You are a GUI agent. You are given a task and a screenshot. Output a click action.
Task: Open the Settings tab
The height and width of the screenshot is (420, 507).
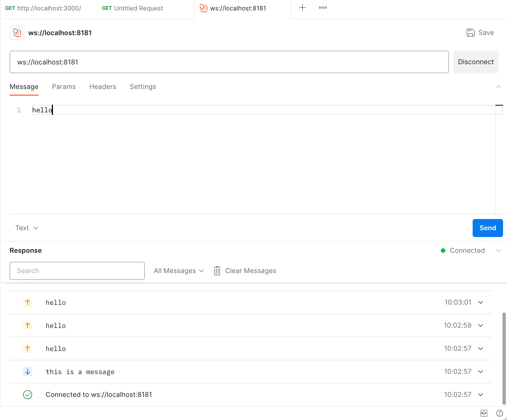click(143, 87)
